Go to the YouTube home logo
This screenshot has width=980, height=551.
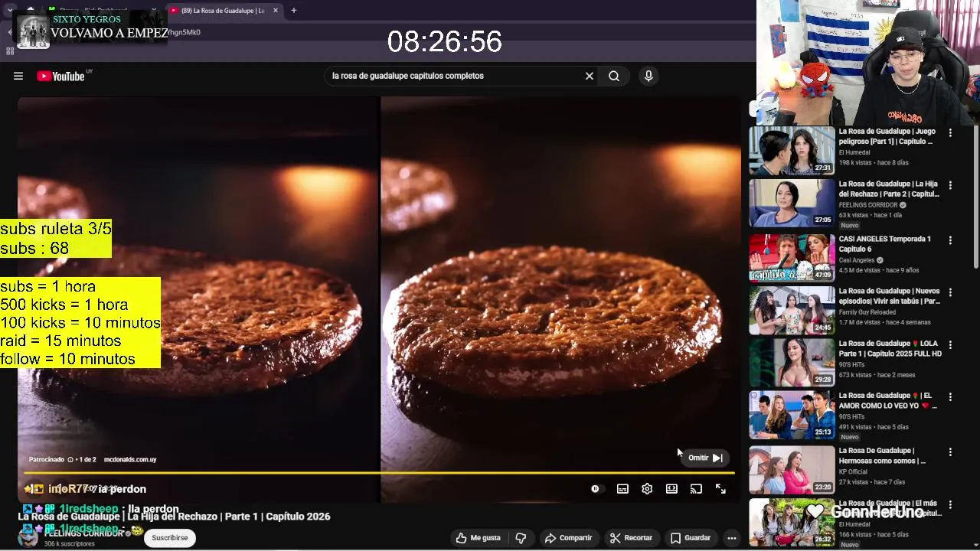click(60, 76)
